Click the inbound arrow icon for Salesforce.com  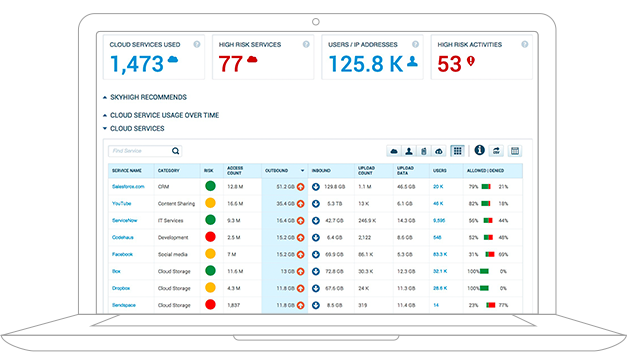pos(316,187)
